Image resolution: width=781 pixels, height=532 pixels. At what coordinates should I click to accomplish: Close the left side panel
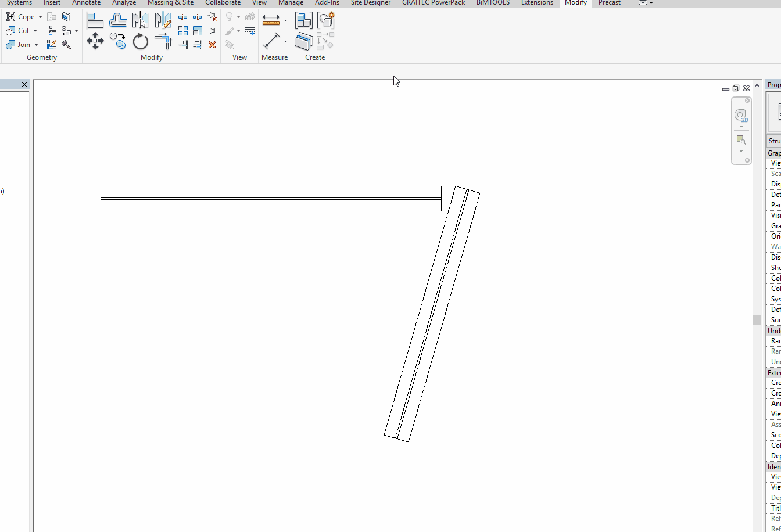[x=24, y=84]
